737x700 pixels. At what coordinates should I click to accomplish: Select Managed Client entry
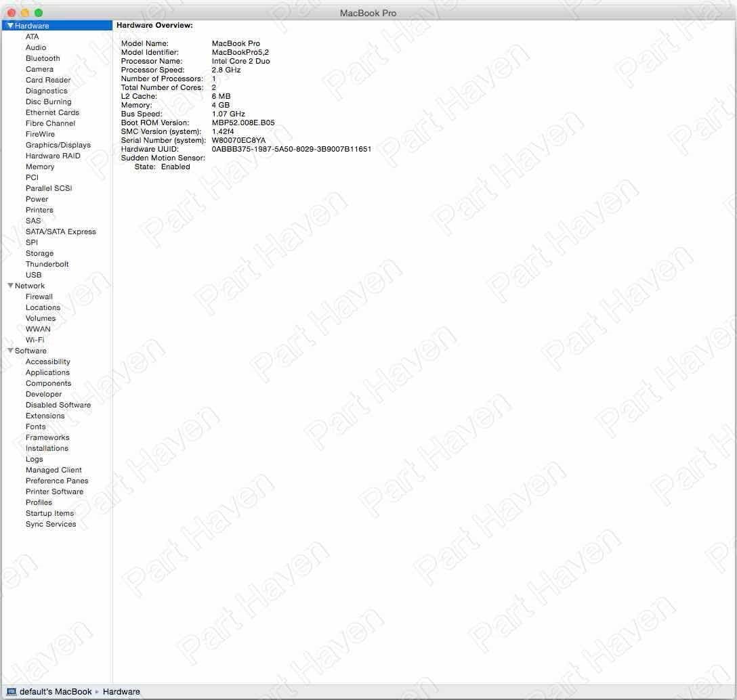54,470
